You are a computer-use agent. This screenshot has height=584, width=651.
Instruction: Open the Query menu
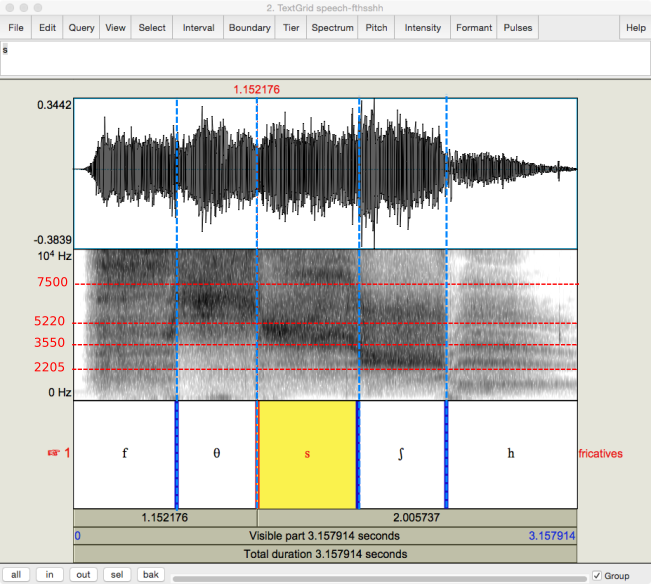pyautogui.click(x=81, y=28)
